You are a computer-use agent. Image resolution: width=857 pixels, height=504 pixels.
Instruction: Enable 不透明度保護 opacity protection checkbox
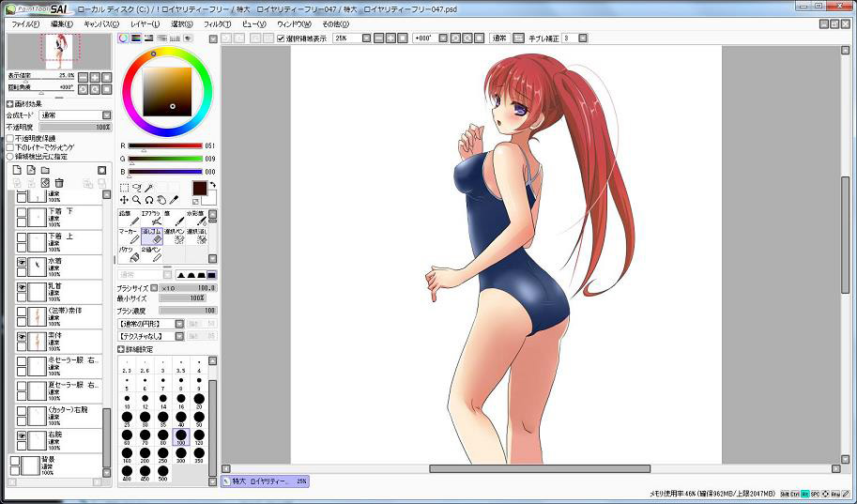[10, 138]
